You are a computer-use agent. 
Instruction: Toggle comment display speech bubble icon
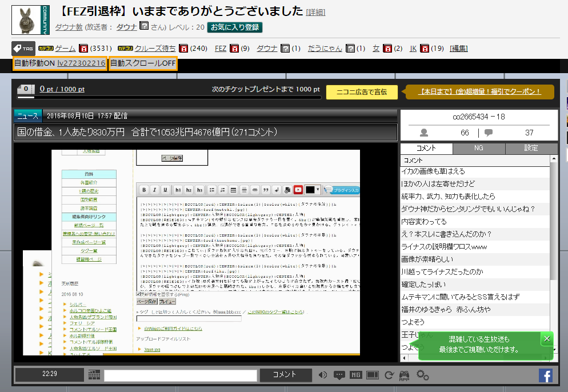tap(339, 375)
